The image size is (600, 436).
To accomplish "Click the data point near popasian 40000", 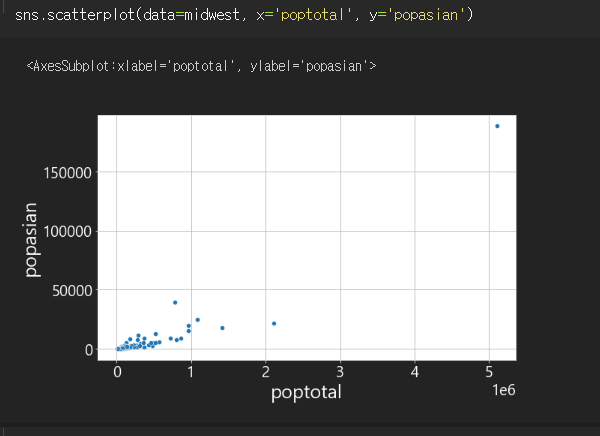I will coord(175,302).
